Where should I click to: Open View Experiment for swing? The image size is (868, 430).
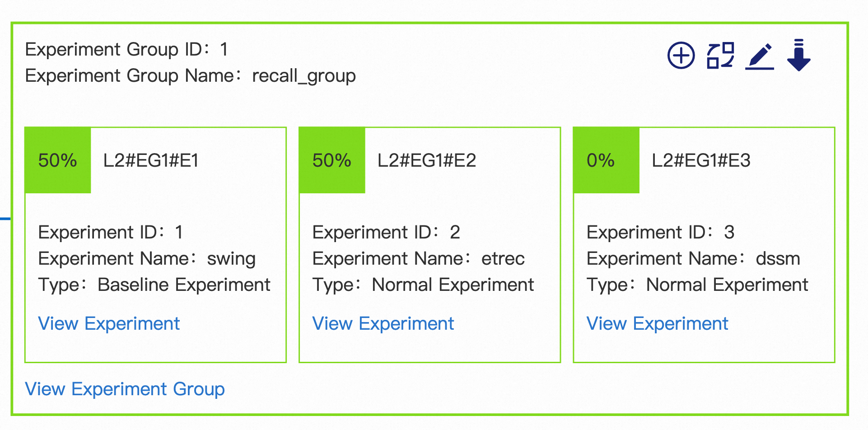(109, 323)
